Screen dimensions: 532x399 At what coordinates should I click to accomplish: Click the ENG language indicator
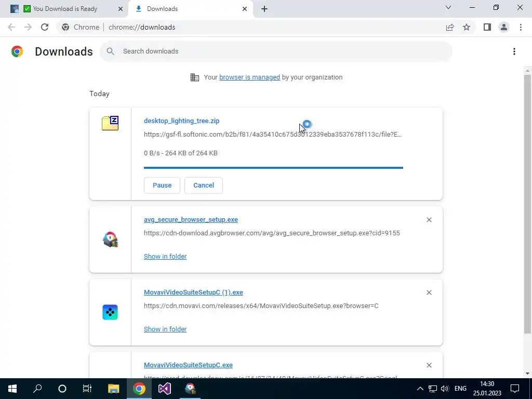tap(460, 389)
